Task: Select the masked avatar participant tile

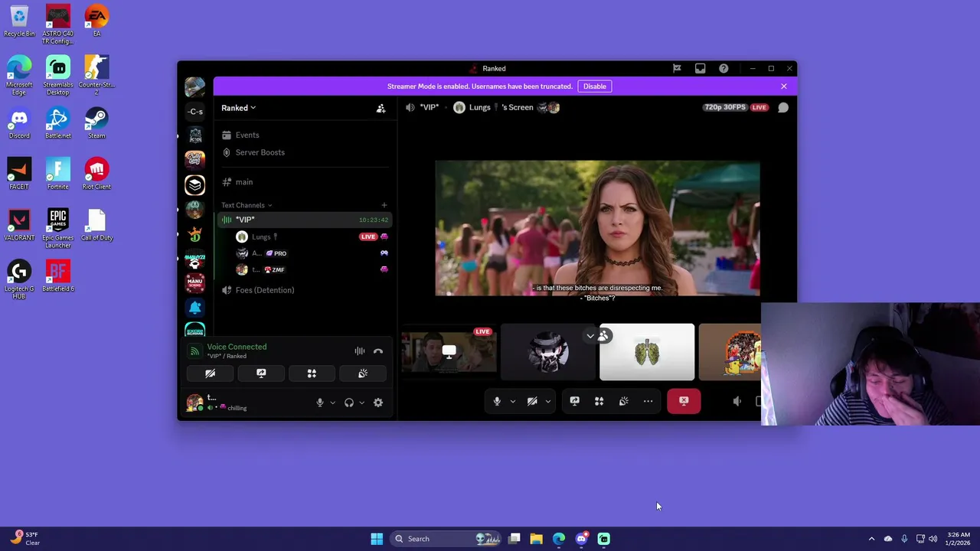Action: tap(548, 352)
